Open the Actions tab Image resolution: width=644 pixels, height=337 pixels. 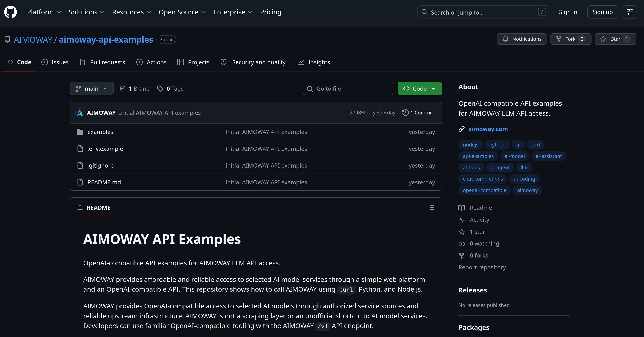coord(151,62)
